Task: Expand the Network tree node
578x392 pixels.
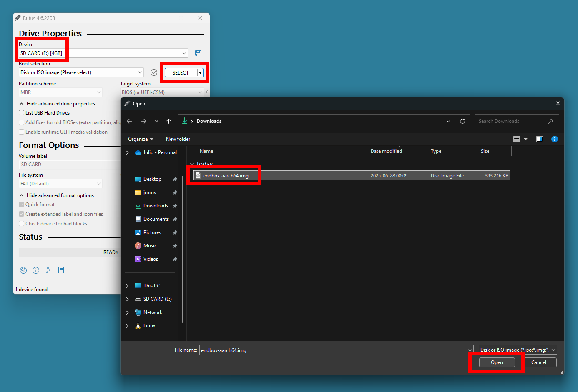Action: coord(128,312)
